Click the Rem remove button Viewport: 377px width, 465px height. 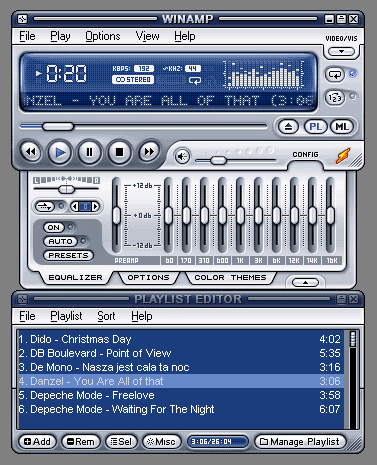[81, 442]
